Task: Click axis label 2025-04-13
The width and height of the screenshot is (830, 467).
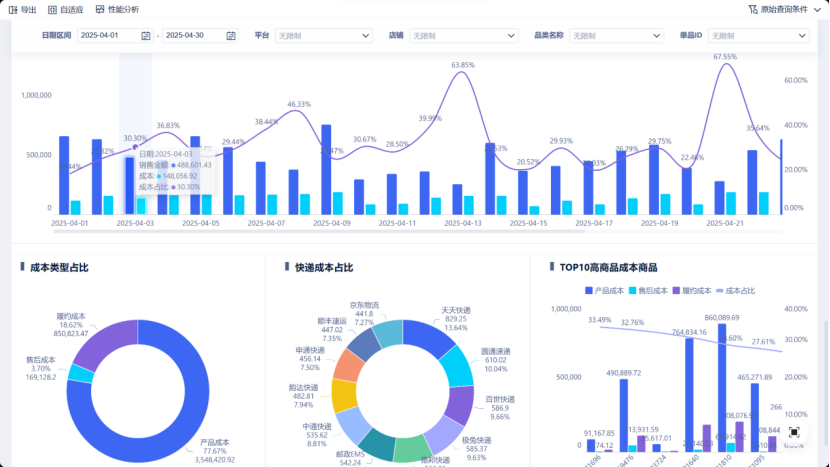Action: pos(463,223)
